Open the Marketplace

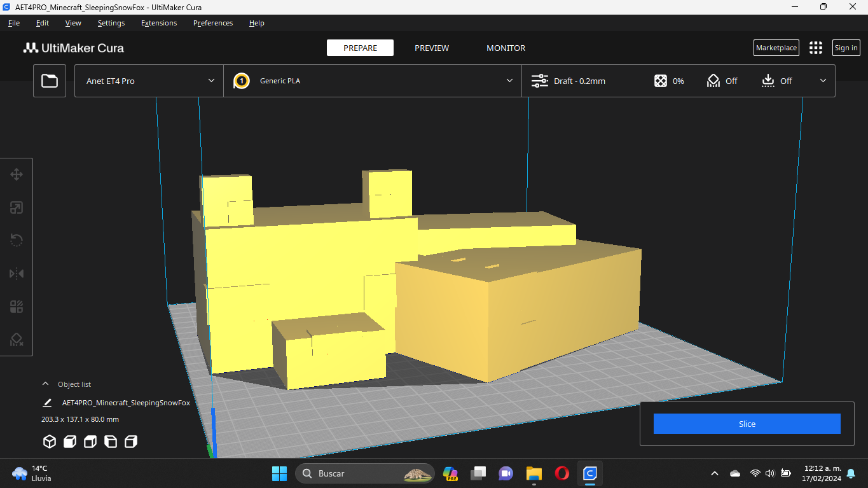point(776,48)
